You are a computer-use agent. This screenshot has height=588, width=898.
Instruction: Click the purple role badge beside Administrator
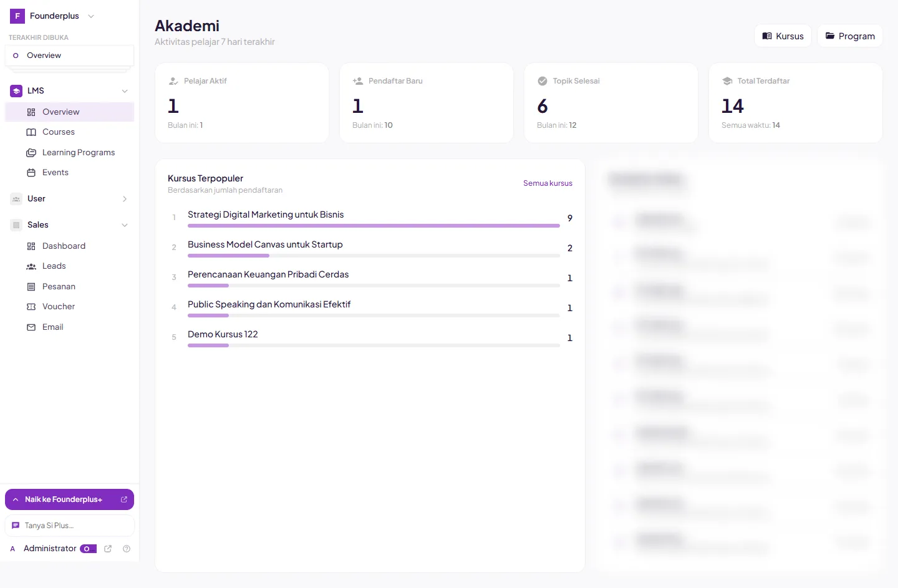click(x=88, y=549)
